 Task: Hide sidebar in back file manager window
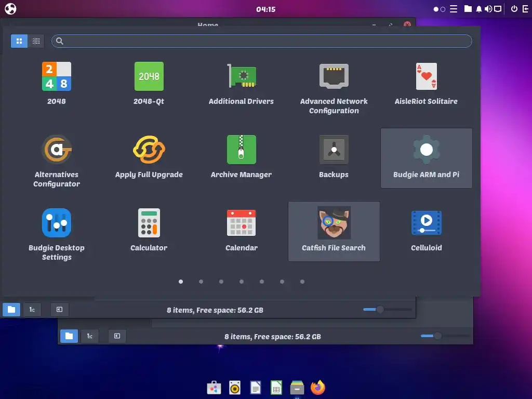pyautogui.click(x=117, y=336)
